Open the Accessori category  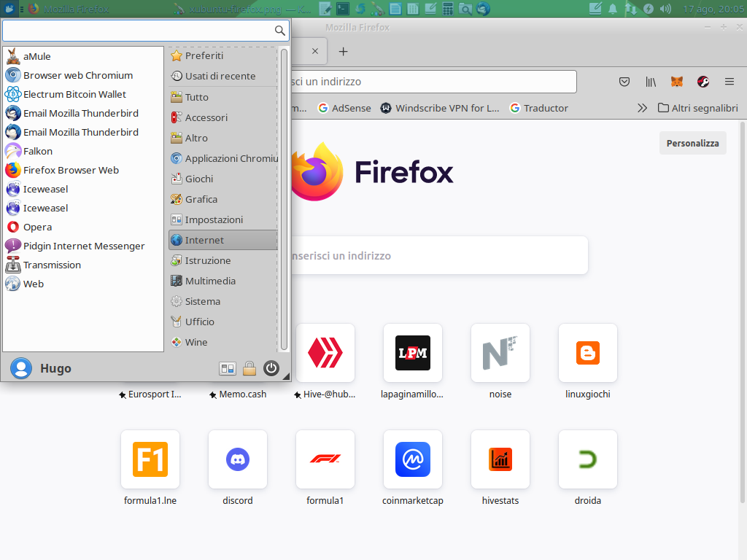223,117
